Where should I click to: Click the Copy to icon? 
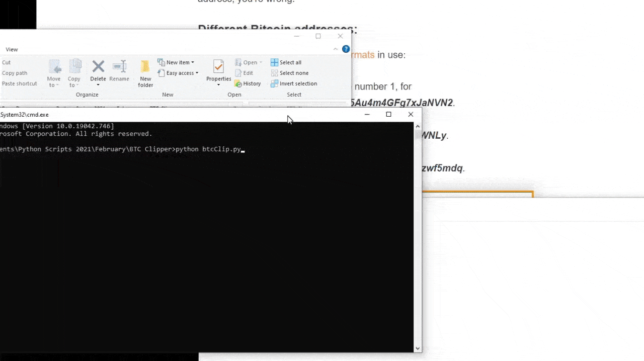point(74,67)
